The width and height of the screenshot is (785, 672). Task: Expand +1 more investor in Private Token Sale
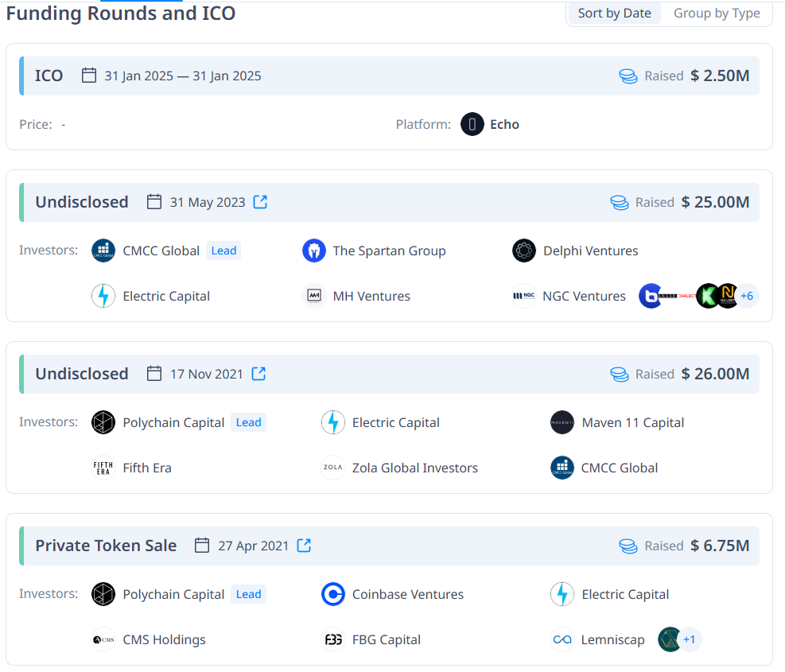point(690,639)
